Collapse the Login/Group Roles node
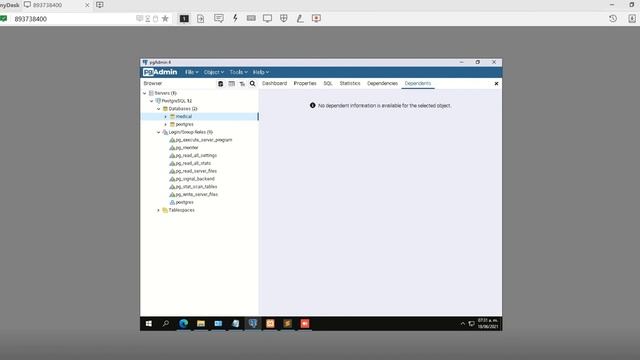 [159, 132]
